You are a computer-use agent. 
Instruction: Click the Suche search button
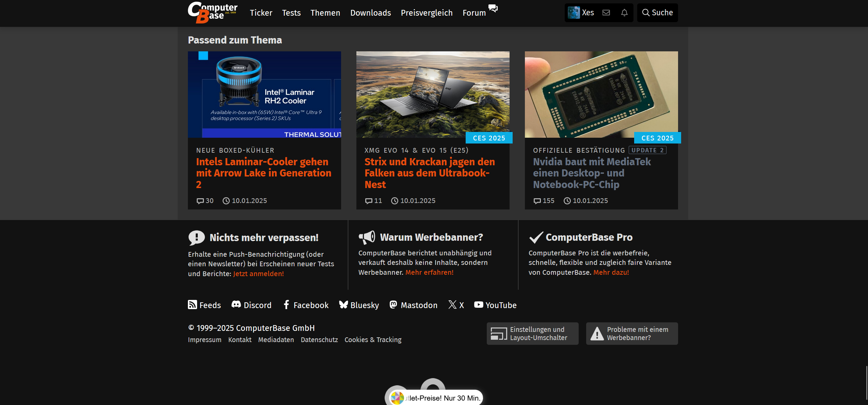point(657,13)
